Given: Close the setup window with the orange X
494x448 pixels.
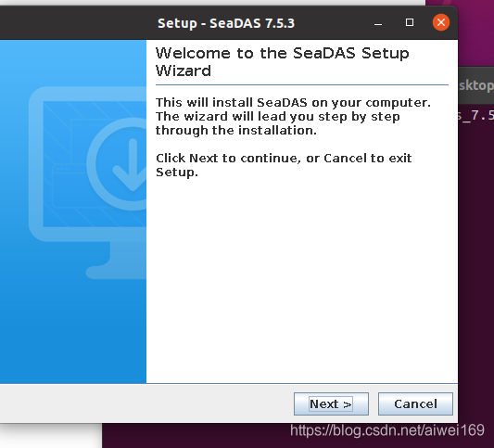Looking at the screenshot, I should pyautogui.click(x=441, y=22).
